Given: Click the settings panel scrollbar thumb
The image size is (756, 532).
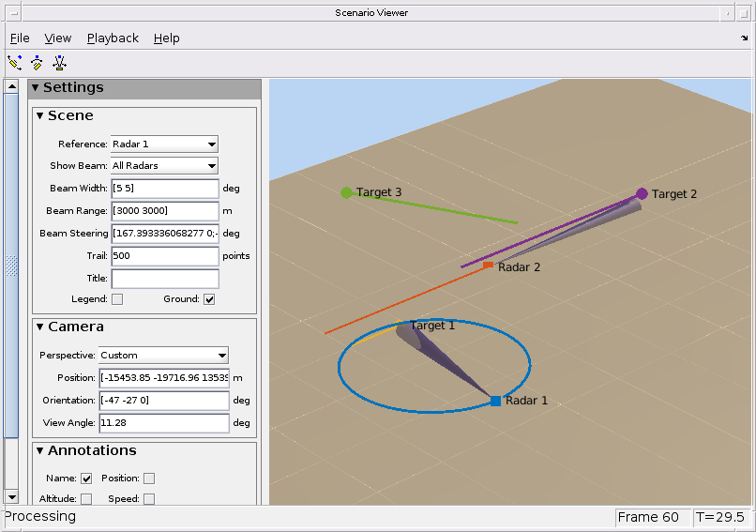Looking at the screenshot, I should pyautogui.click(x=11, y=266).
